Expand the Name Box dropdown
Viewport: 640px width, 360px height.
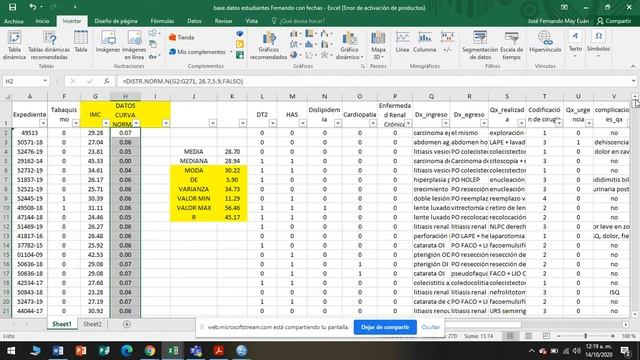(45, 81)
